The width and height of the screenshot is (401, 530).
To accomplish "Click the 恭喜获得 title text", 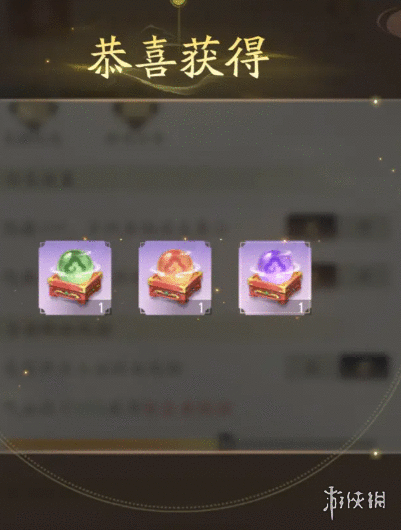I will [179, 58].
